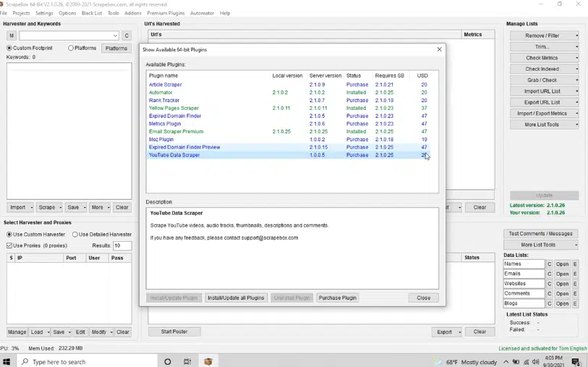
Task: Click the ScrapeBox taskbar app icon
Action: pyautogui.click(x=208, y=361)
